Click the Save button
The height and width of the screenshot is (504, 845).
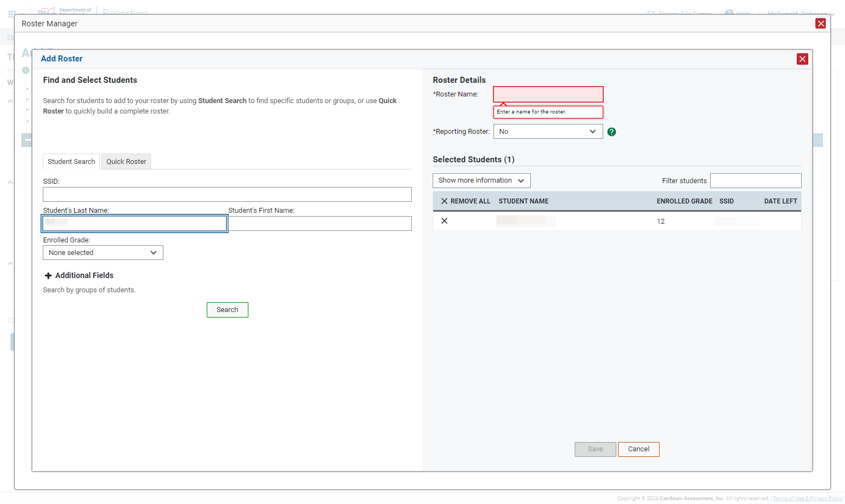tap(596, 449)
